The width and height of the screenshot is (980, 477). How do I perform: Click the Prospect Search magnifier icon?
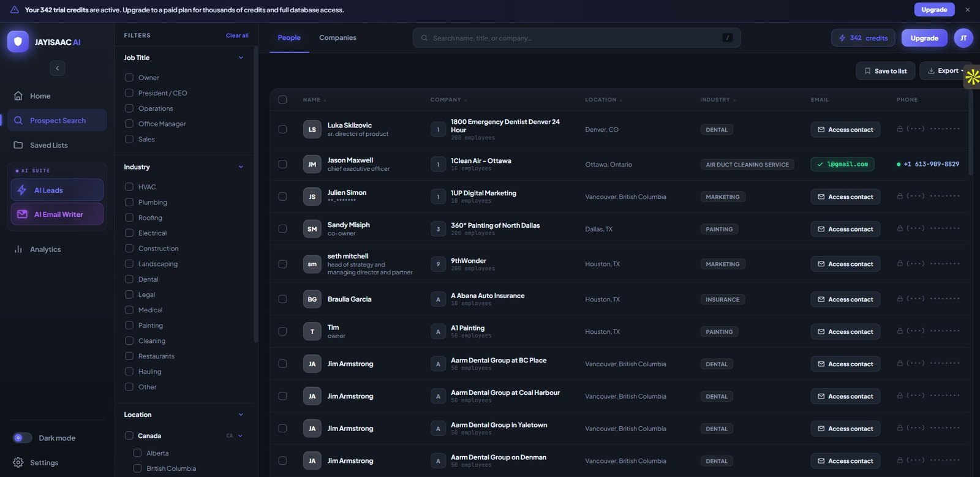point(18,121)
